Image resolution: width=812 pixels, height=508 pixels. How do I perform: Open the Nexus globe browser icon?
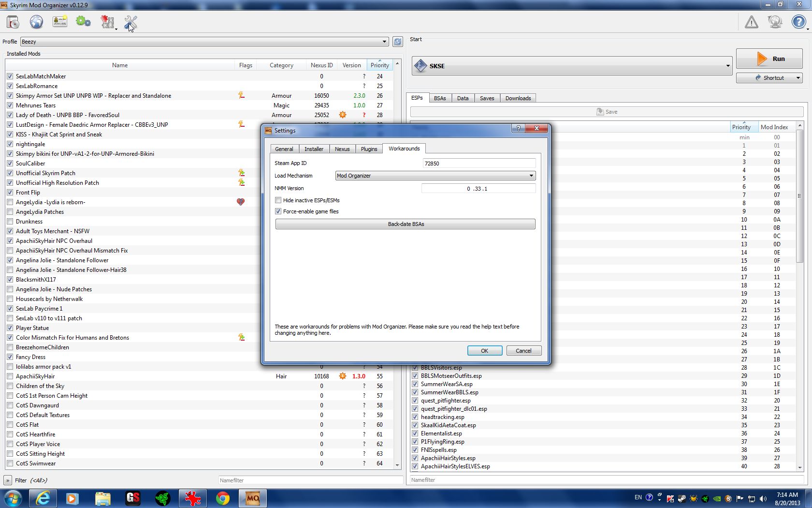(36, 22)
